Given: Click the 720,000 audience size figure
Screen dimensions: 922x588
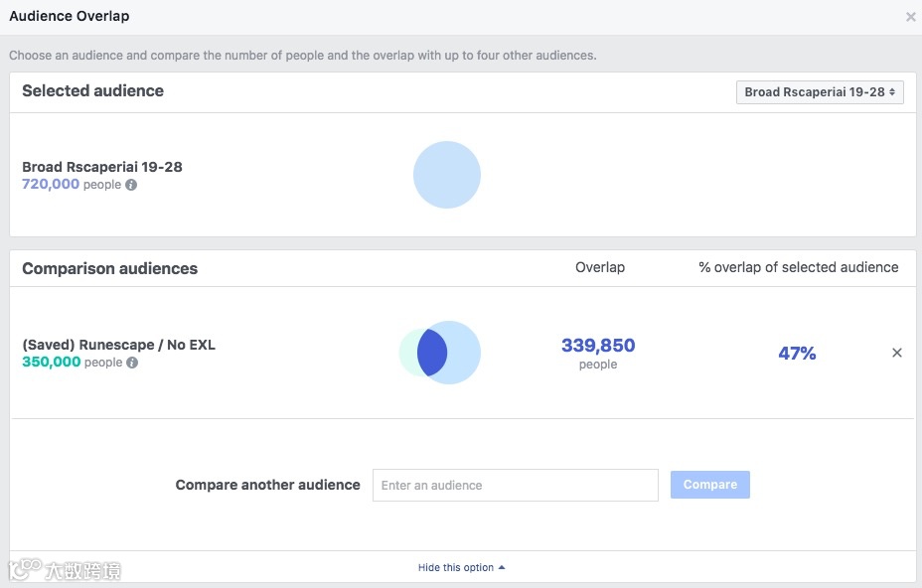Looking at the screenshot, I should (x=51, y=184).
